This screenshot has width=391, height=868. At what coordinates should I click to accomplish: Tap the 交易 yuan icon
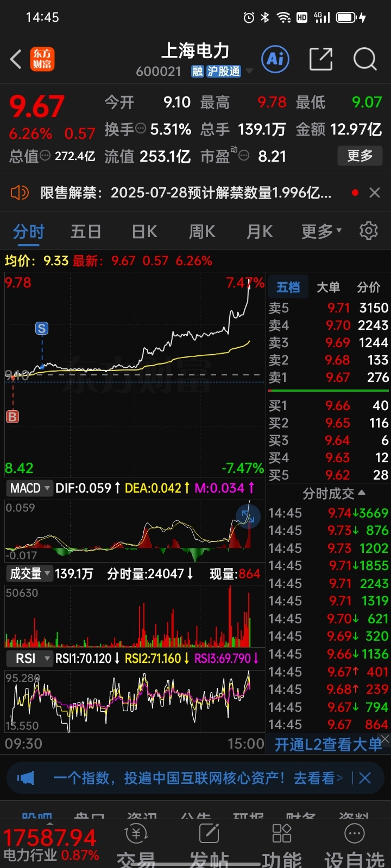[136, 833]
